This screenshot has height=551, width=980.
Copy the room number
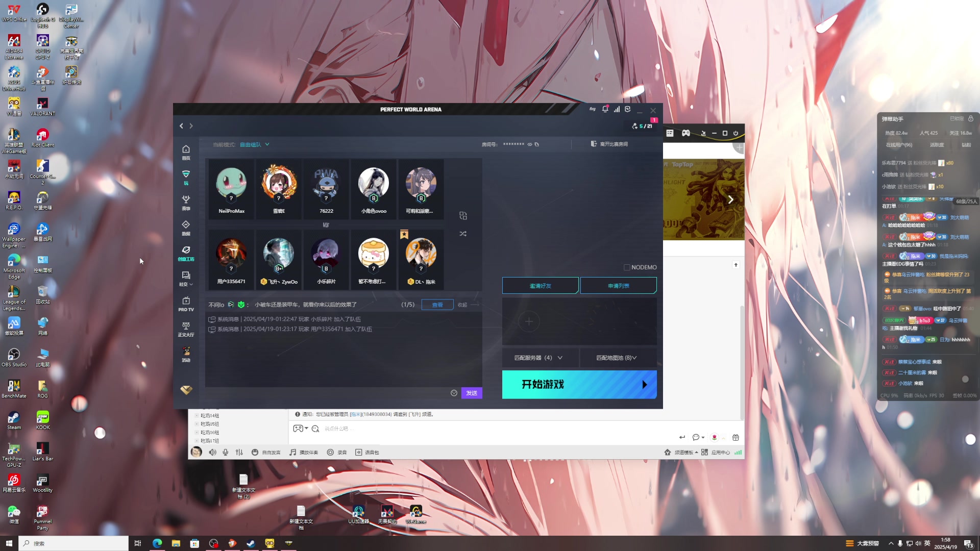(x=537, y=144)
